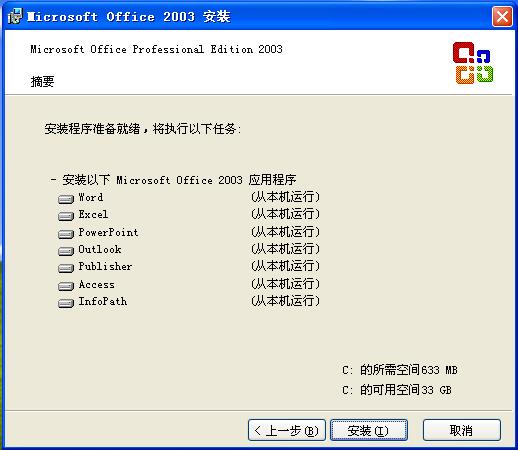Click the 从本机运行 status next to InfoPath
This screenshot has width=518, height=450.
(285, 301)
